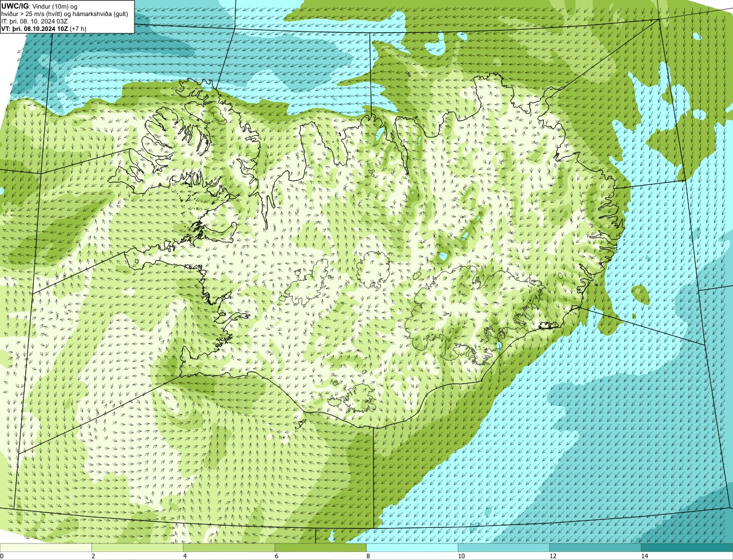Image resolution: width=733 pixels, height=560 pixels.
Task: Pick the 10–12 m/s turquoise legend color
Action: point(504,547)
